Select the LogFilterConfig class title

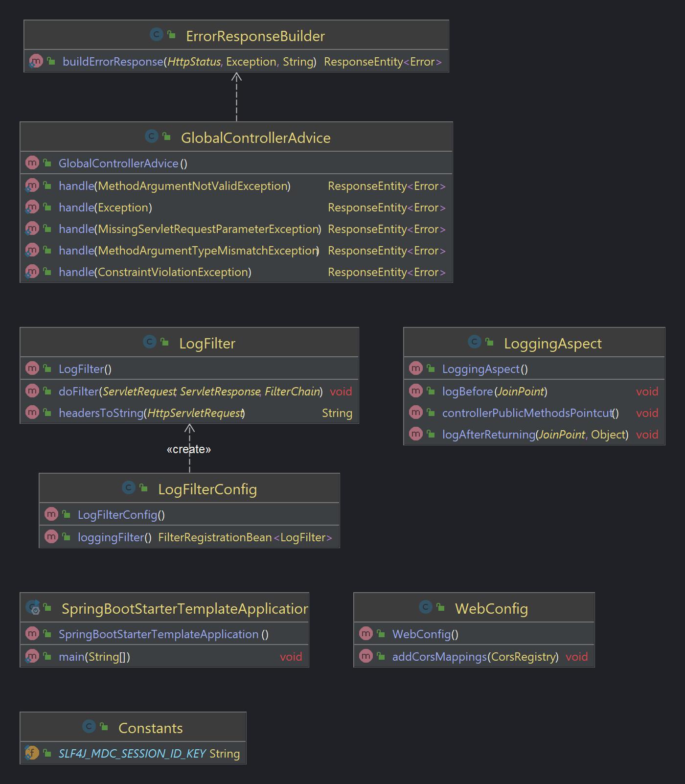point(207,489)
